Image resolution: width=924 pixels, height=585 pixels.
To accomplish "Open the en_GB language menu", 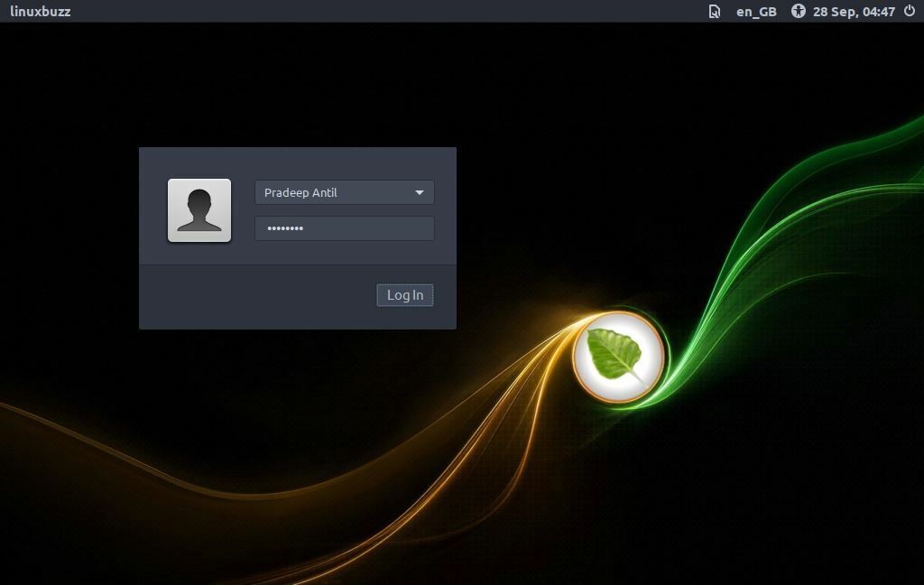I will pos(756,12).
